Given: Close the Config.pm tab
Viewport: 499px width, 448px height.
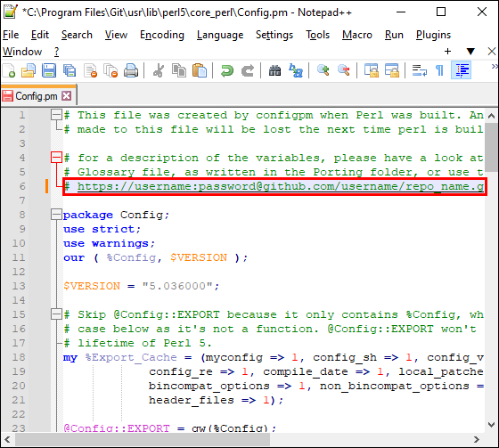Looking at the screenshot, I should (67, 96).
